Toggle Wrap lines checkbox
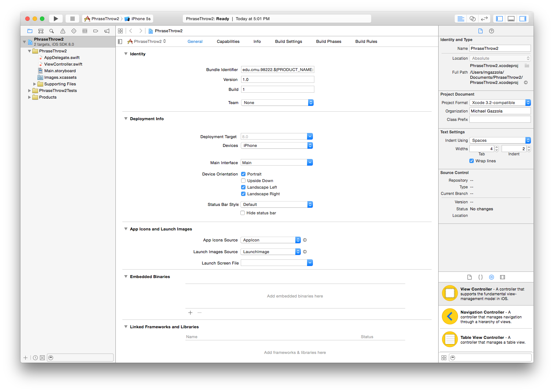Screen dimensions: 554x392 point(472,161)
